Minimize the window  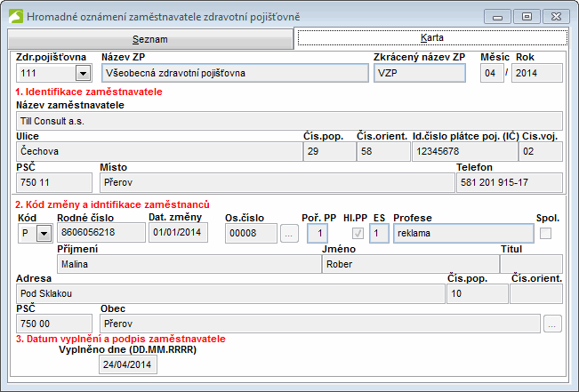(497, 17)
